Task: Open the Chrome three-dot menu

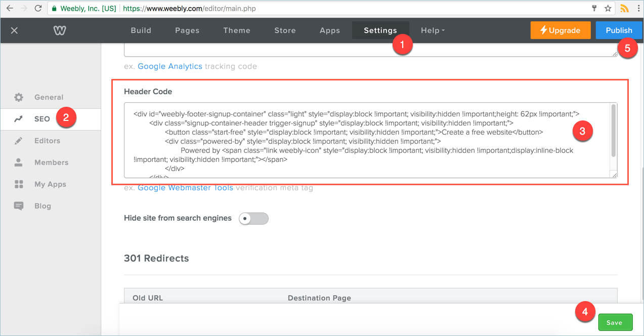Action: click(x=638, y=9)
